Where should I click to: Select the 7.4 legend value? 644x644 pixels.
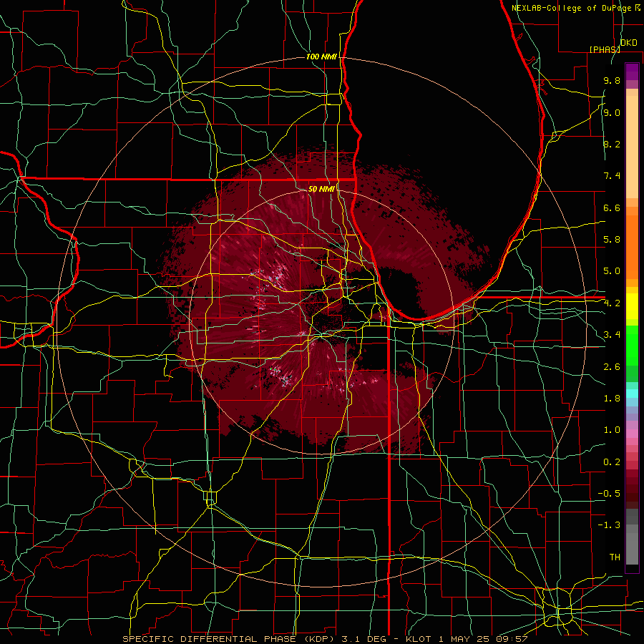(x=612, y=176)
